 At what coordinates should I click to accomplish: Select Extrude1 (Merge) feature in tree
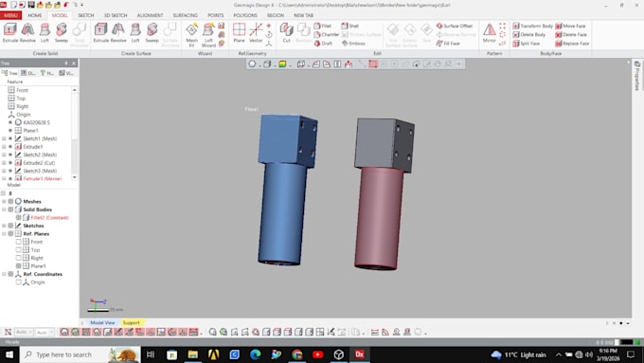pyautogui.click(x=43, y=179)
